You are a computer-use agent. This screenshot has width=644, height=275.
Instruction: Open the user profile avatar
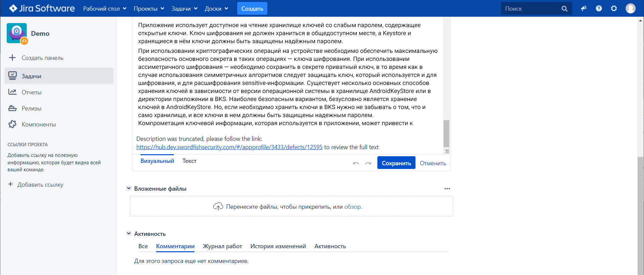click(x=630, y=8)
